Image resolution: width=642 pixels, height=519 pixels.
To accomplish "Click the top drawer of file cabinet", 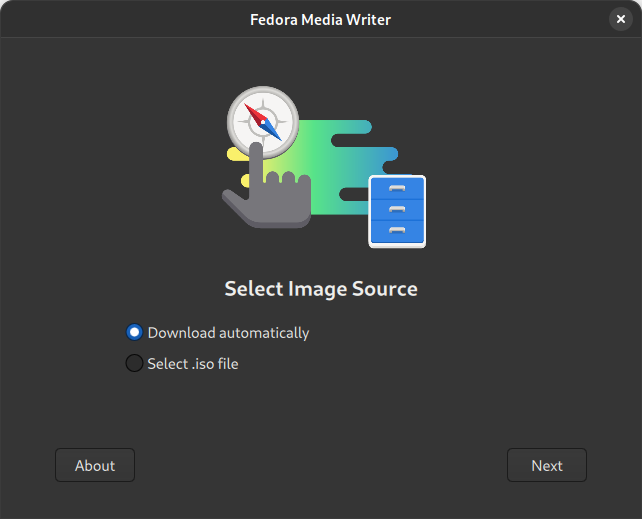I will click(397, 188).
